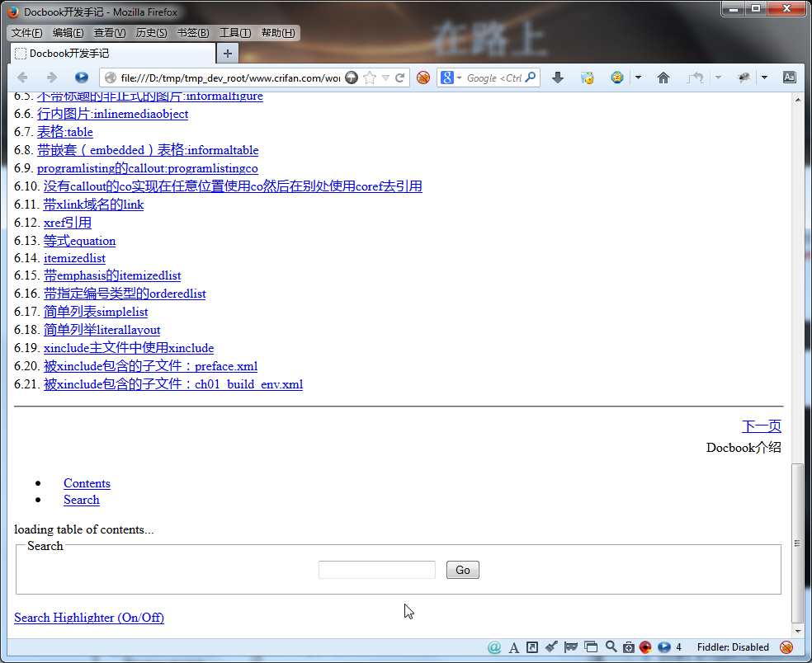
Task: Open the 文件(F) menu
Action: (27, 33)
